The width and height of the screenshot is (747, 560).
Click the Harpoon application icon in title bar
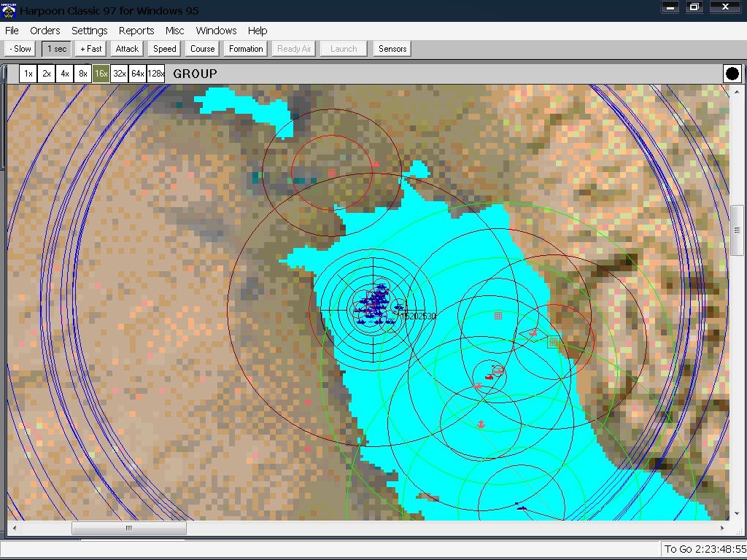[x=9, y=10]
